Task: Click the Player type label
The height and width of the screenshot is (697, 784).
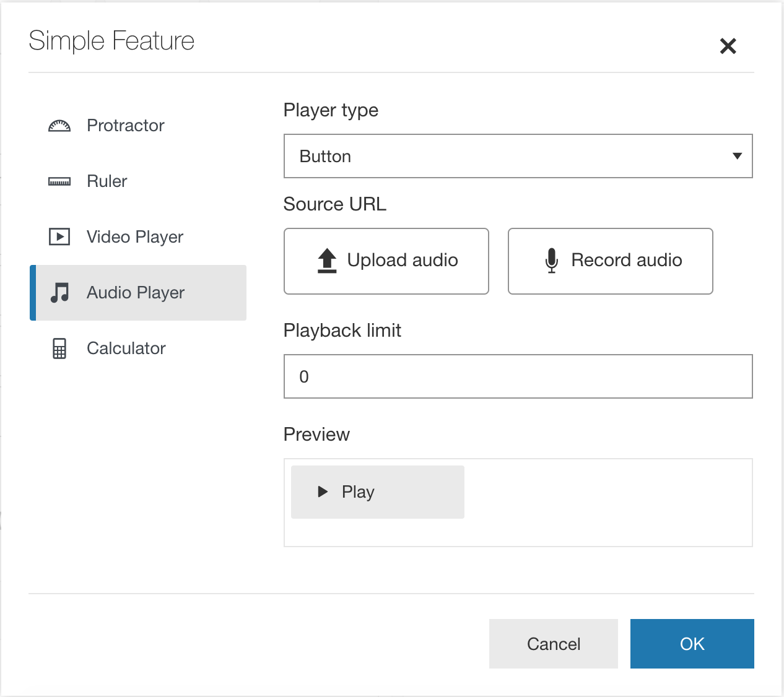Action: 331,110
